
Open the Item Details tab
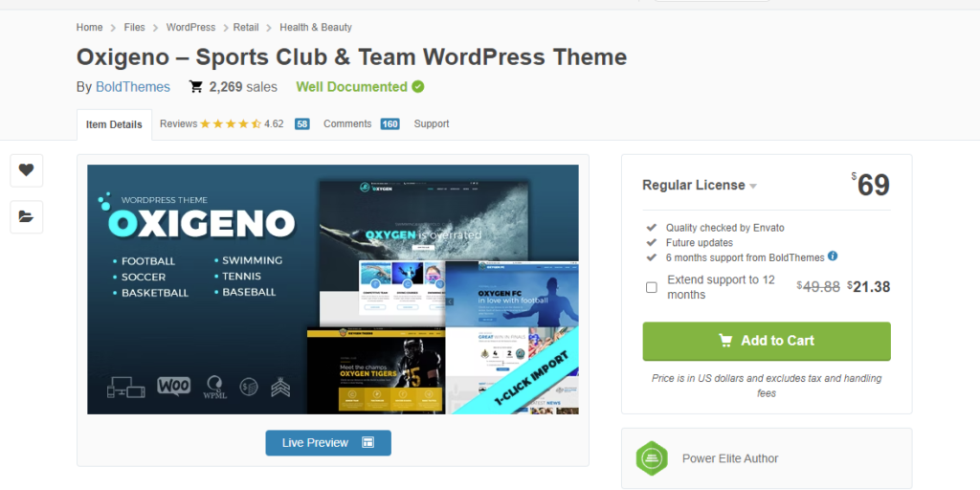114,124
